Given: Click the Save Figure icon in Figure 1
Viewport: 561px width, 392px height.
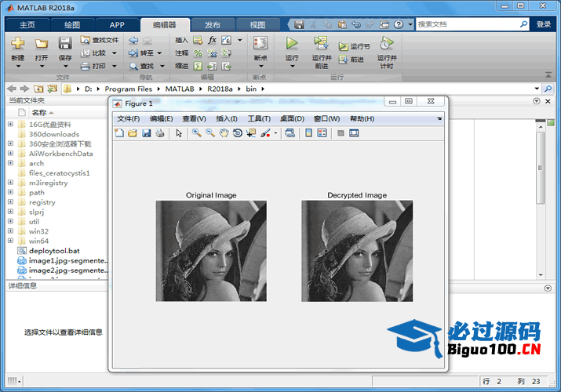Looking at the screenshot, I should pyautogui.click(x=147, y=133).
